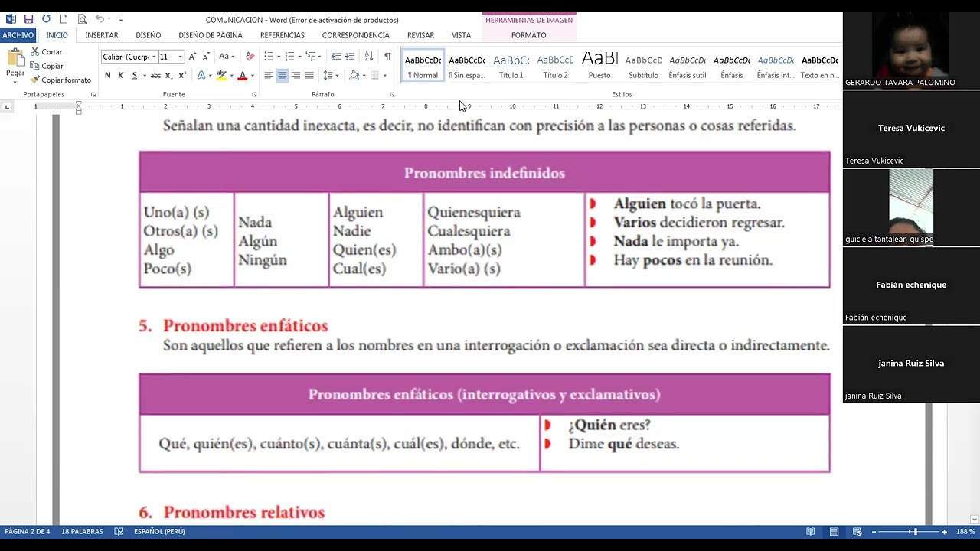
Task: Toggle subscript formatting
Action: (169, 75)
